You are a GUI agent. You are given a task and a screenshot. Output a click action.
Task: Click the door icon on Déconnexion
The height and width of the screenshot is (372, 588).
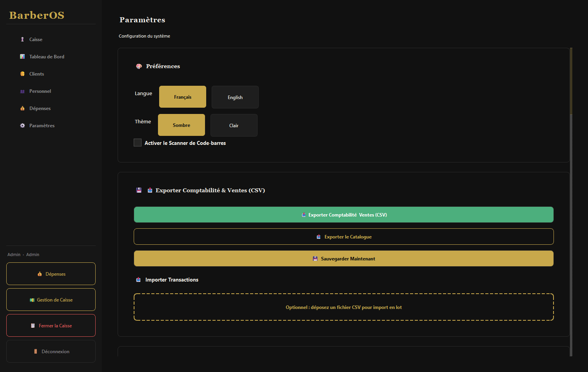pyautogui.click(x=36, y=352)
